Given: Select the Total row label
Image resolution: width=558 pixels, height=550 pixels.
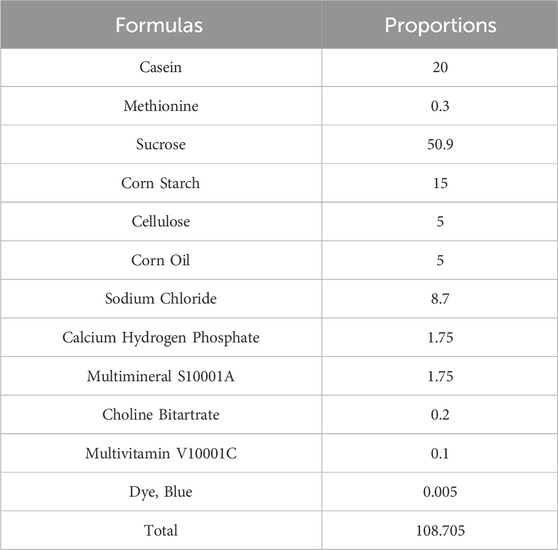Looking at the screenshot, I should [161, 530].
